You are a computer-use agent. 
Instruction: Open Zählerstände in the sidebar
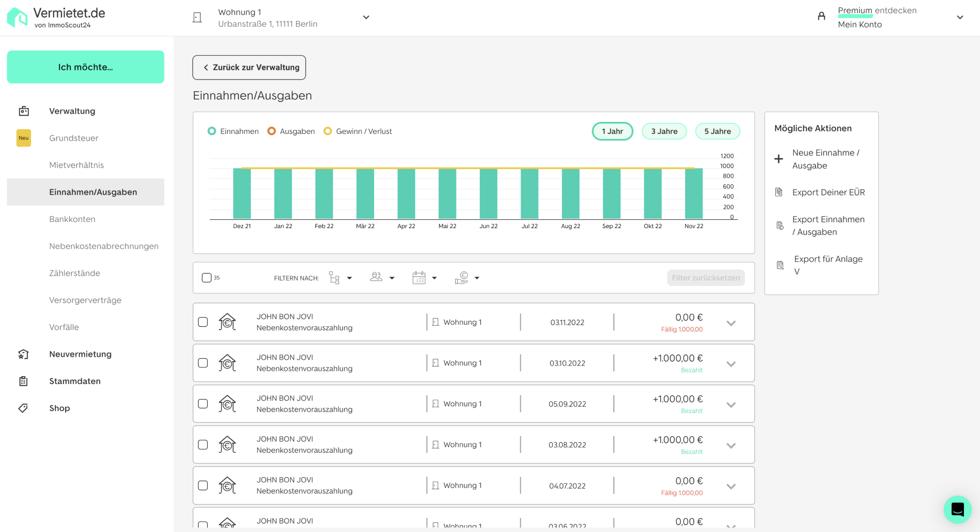75,273
